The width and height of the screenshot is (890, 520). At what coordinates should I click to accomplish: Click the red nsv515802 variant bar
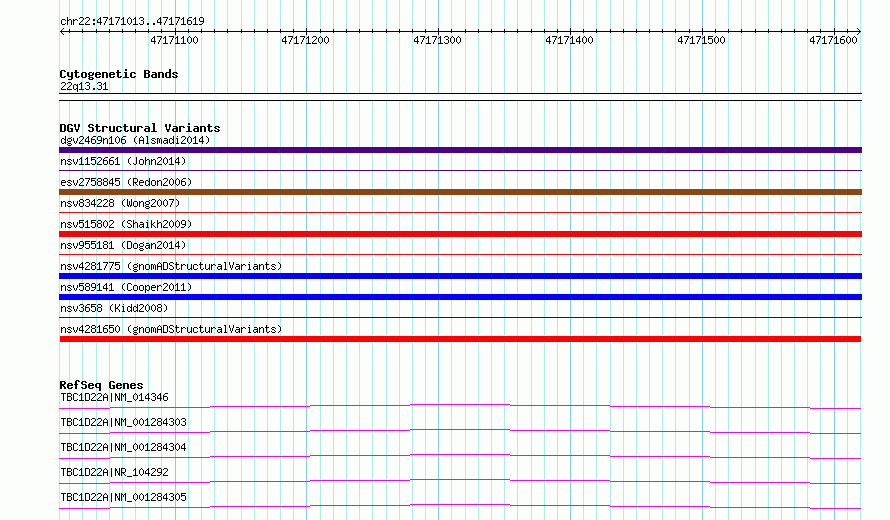[x=460, y=234]
